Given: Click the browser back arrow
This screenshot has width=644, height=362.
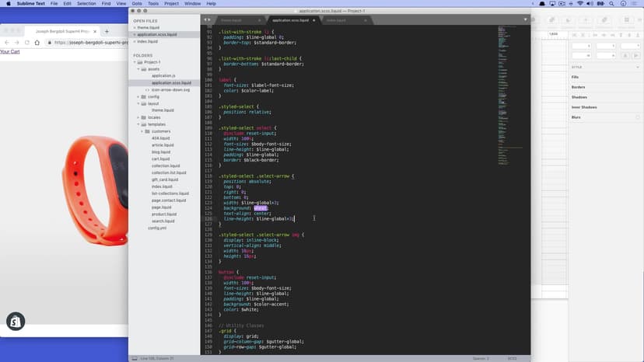Looking at the screenshot, I should click(6, 43).
